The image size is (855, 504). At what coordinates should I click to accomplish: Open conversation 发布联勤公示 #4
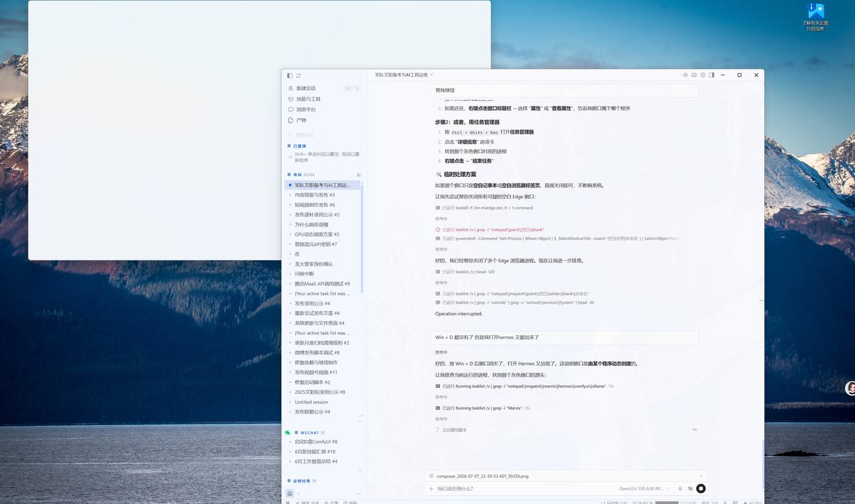pyautogui.click(x=323, y=412)
